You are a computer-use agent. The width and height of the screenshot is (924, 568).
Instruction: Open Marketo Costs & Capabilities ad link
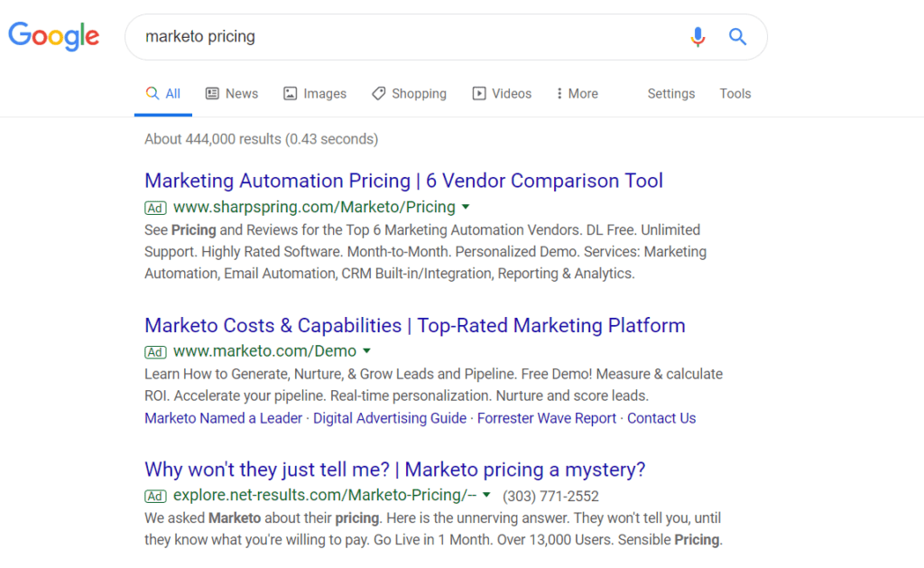415,325
